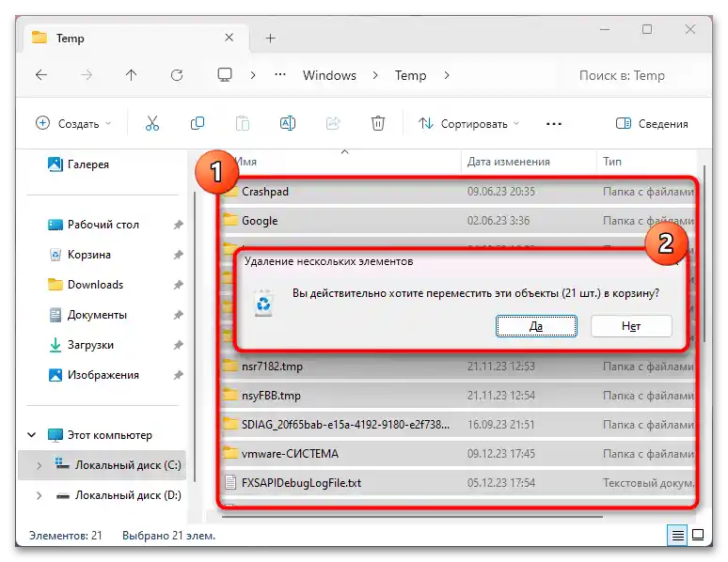Expand Локальный диск (D:) node

(39, 495)
